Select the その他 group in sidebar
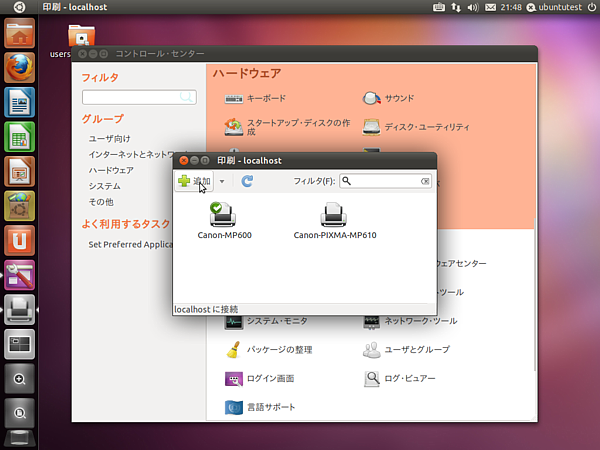The image size is (600, 450). coord(101,202)
